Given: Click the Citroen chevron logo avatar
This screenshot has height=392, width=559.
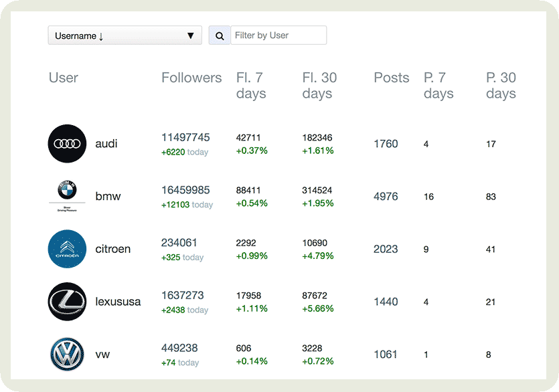Looking at the screenshot, I should pos(67,249).
